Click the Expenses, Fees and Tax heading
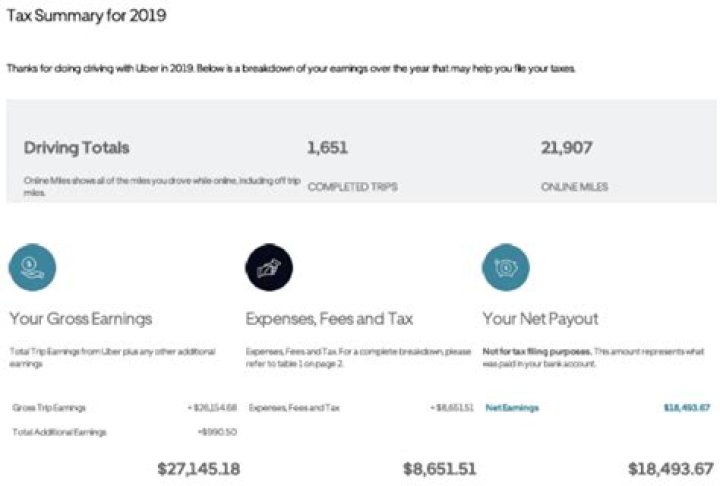This screenshot has height=486, width=720. 329,319
